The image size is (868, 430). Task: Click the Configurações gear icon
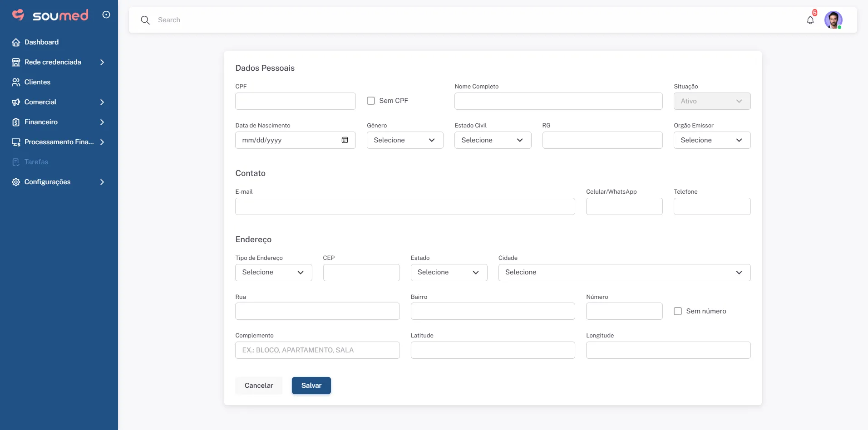coord(16,182)
